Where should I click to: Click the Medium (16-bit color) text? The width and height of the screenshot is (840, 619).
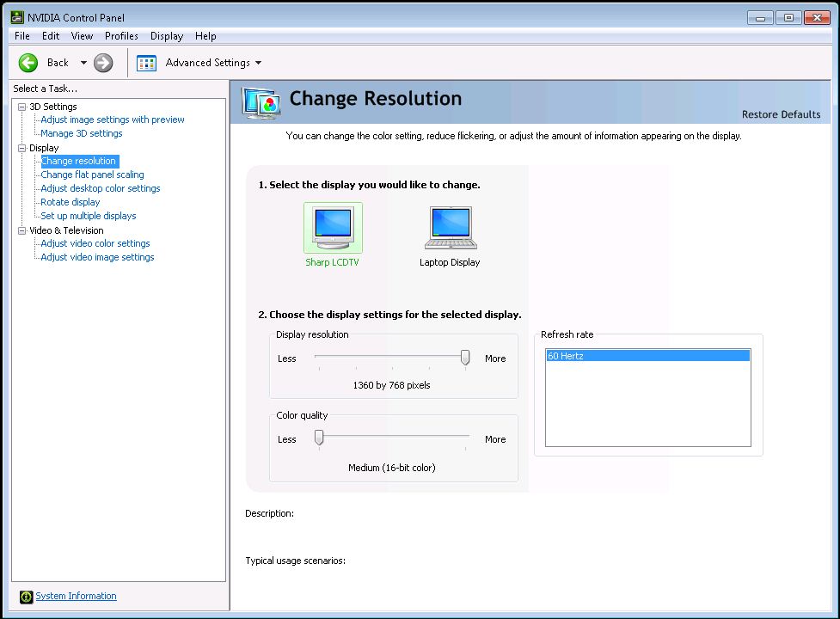pos(391,468)
